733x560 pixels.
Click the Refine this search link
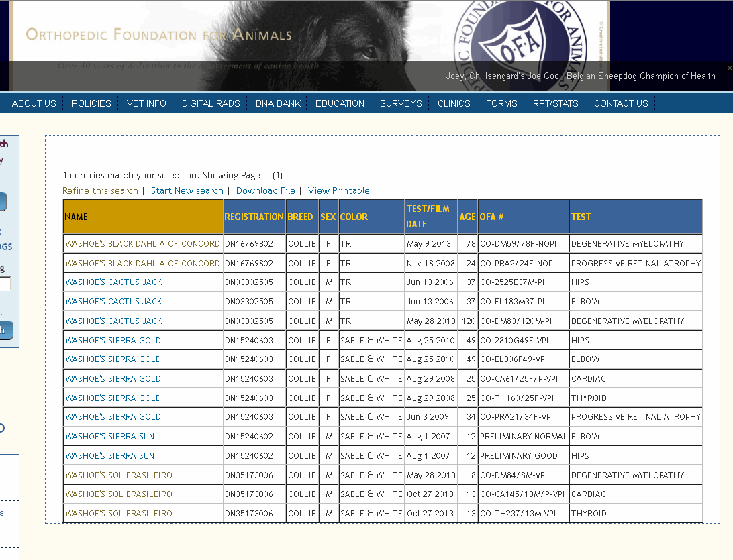pyautogui.click(x=100, y=190)
